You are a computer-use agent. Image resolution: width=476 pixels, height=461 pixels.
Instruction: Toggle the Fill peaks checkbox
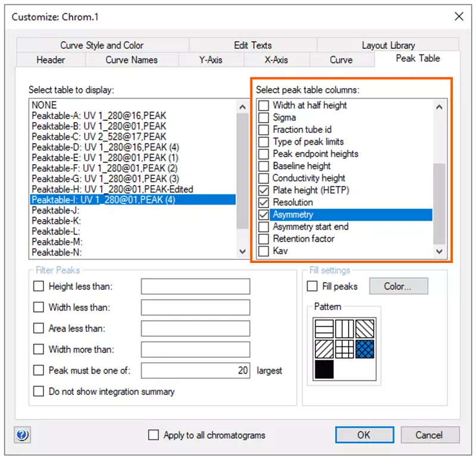[x=312, y=287]
